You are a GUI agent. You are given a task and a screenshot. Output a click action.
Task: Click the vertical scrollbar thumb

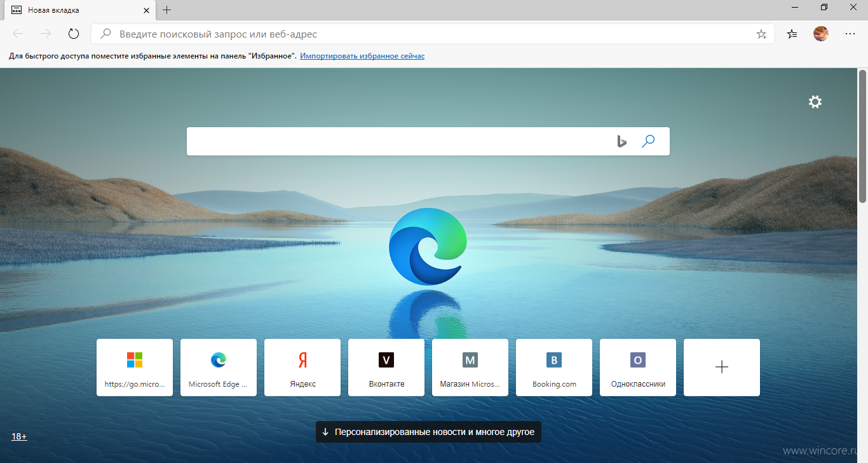tap(863, 136)
